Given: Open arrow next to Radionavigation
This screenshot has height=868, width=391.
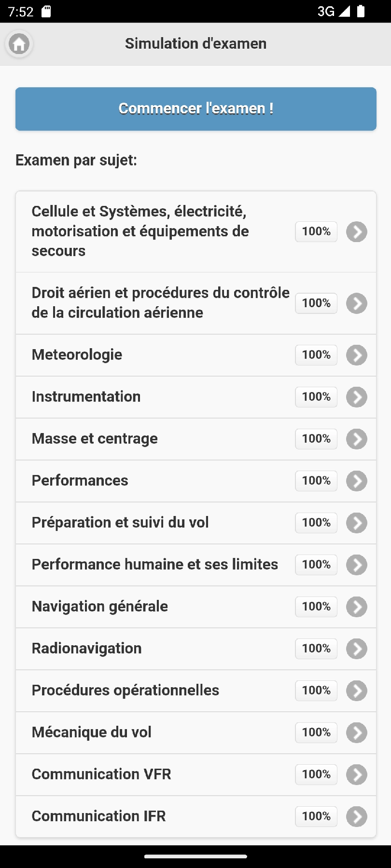Looking at the screenshot, I should point(357,649).
